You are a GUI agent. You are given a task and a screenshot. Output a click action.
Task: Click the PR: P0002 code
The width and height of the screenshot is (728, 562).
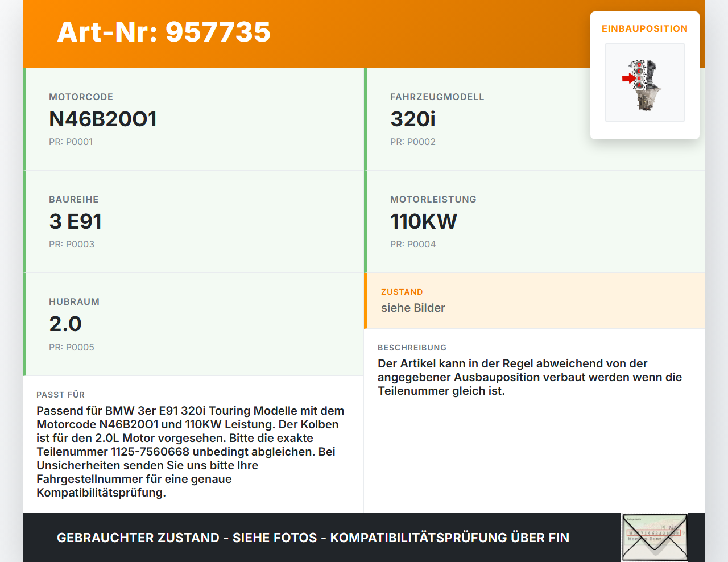pos(412,142)
